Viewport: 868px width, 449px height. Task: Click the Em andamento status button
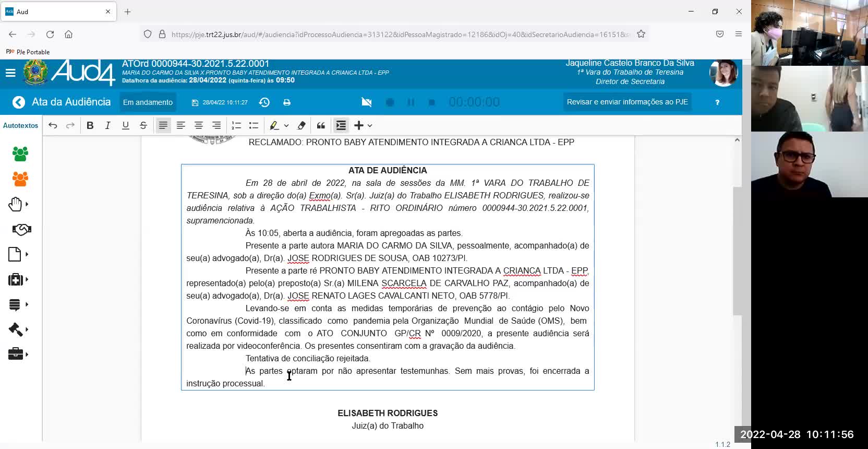148,102
